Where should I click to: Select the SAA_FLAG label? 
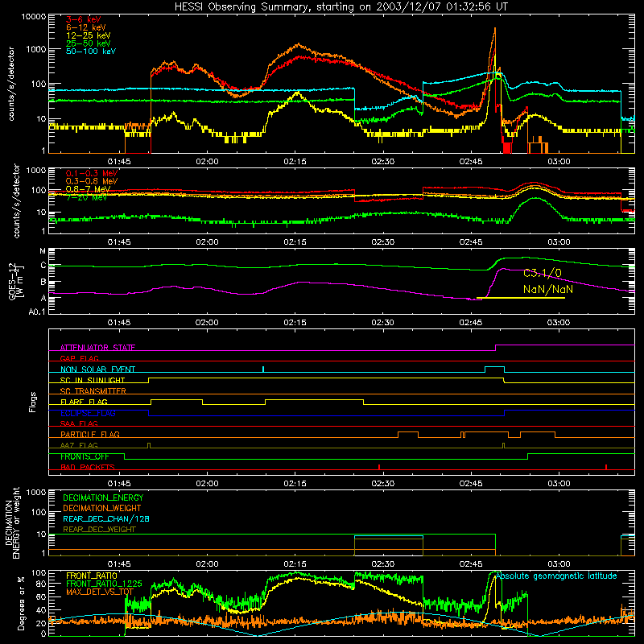pos(79,423)
